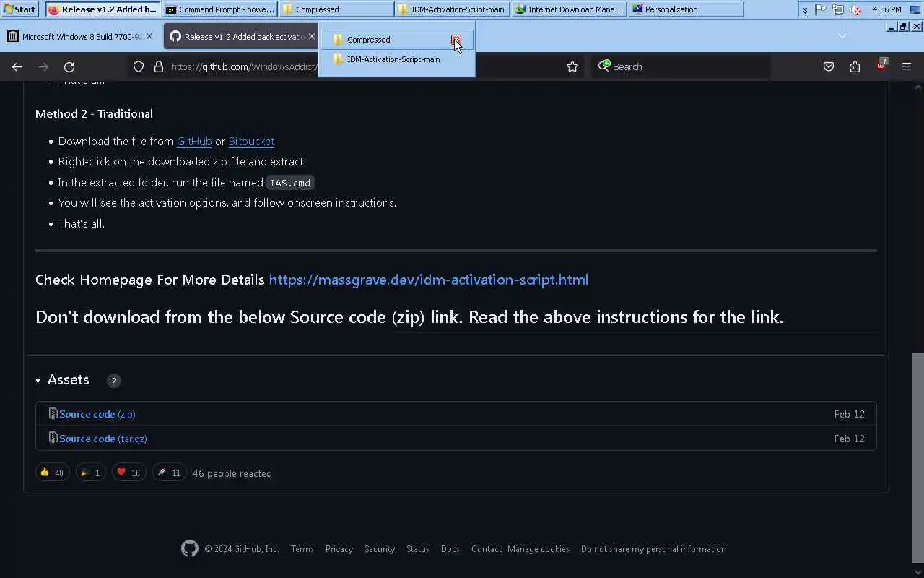
Task: Switch to Internet Download Manager taskbar window
Action: (569, 9)
